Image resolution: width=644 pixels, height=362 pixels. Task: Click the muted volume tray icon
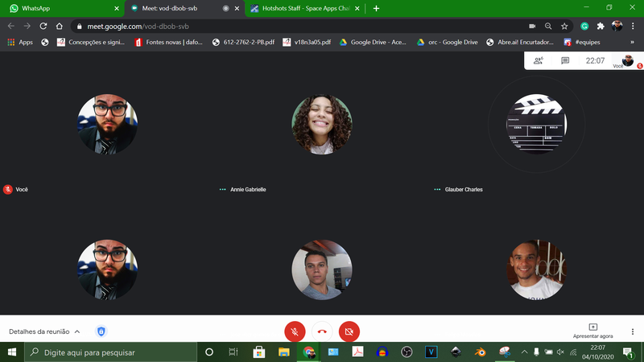click(x=560, y=352)
